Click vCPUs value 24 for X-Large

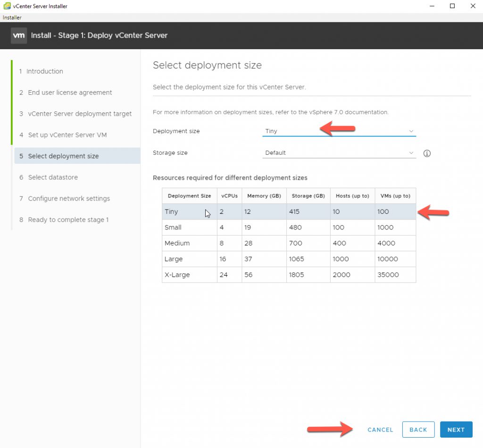pos(223,275)
